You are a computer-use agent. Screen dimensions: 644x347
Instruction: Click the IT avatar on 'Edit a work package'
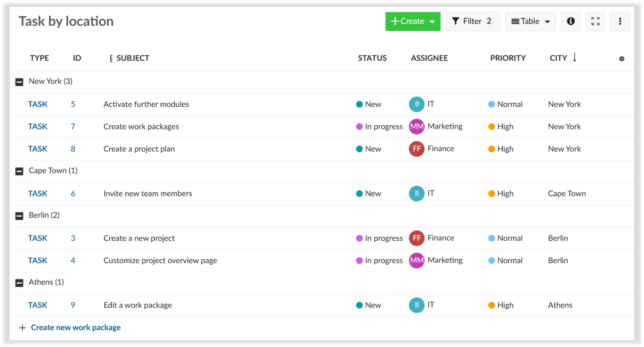click(x=416, y=305)
